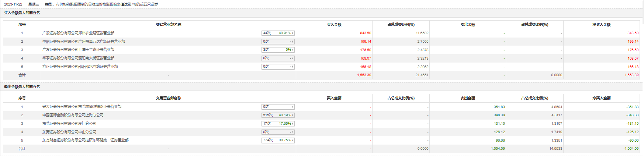Viewport: 644px width, 156px height.
Task: Click 交易营业部名称 header in the buy table
Action: pyautogui.click(x=169, y=25)
